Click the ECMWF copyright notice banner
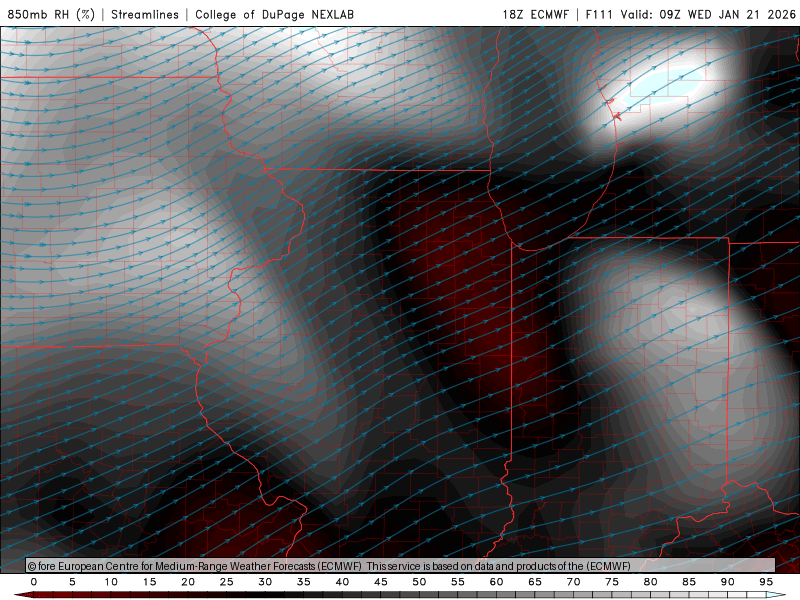800x600 pixels. [401, 566]
